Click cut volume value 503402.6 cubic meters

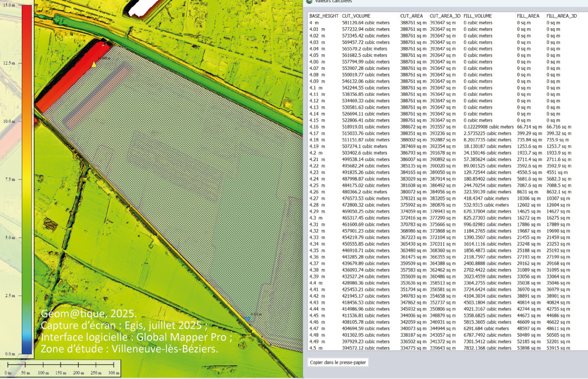(365, 152)
